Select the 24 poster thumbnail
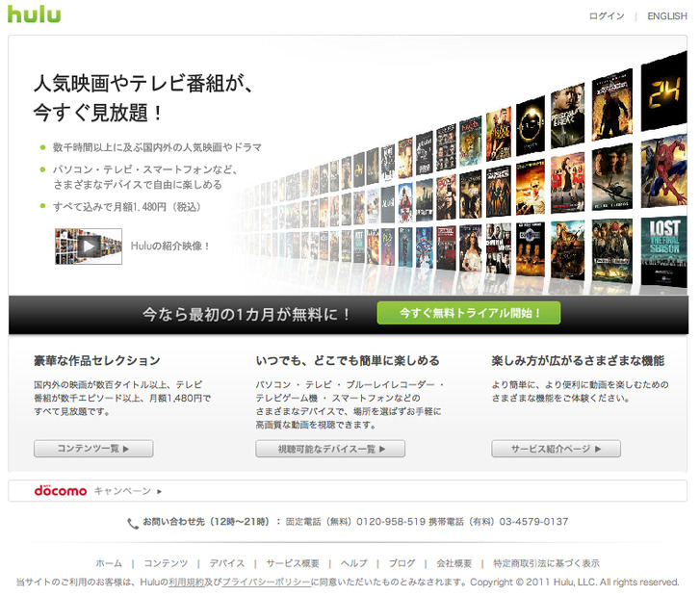The height and width of the screenshot is (597, 700). [x=663, y=91]
